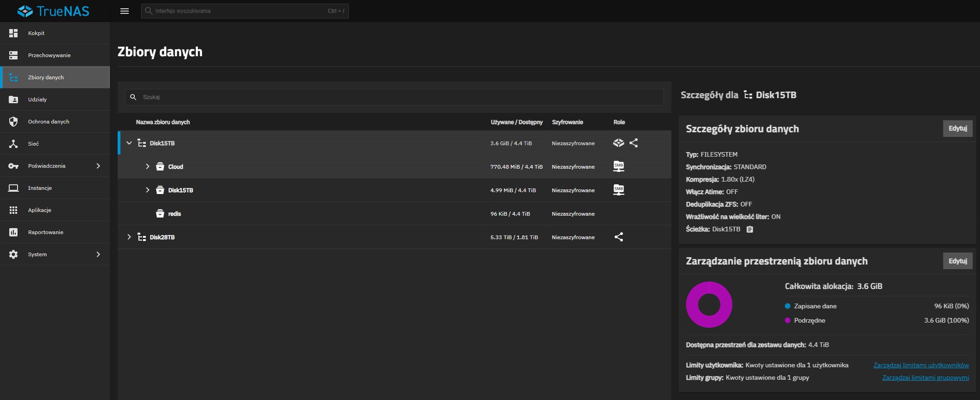Expand the Disk28TB pool
Image resolution: width=980 pixels, height=400 pixels.
(x=129, y=237)
